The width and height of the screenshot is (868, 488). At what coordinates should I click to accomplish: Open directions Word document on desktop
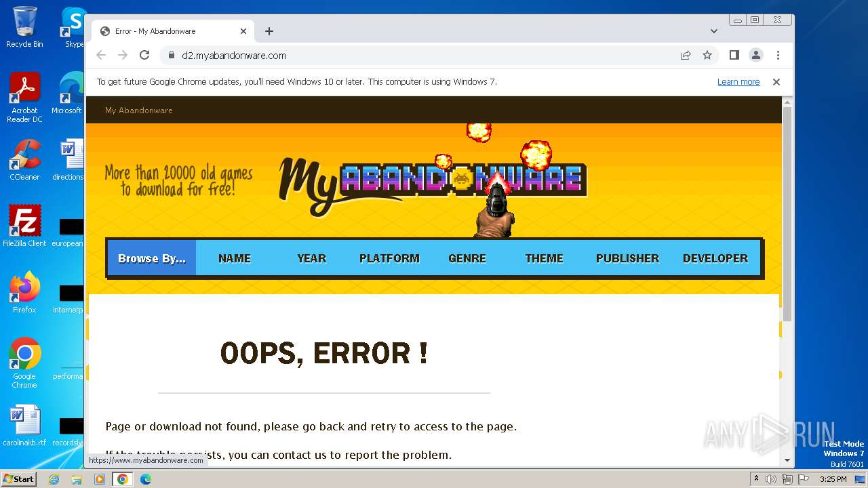coord(68,161)
